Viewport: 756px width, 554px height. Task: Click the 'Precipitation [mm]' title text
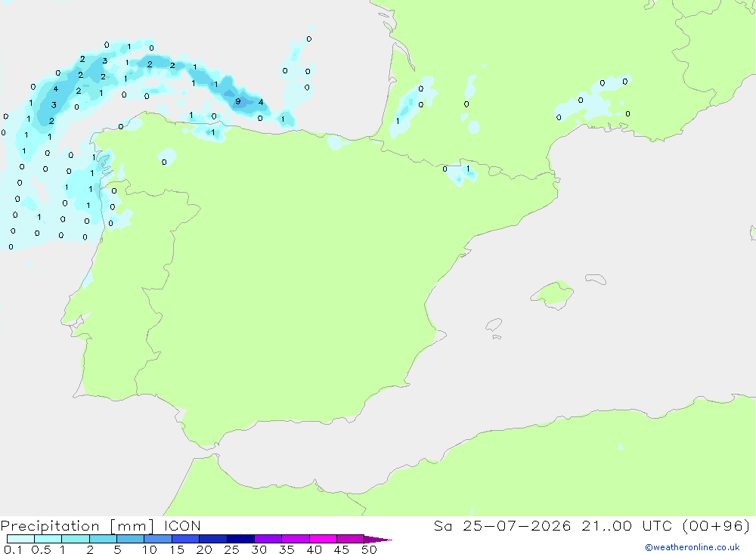77,526
